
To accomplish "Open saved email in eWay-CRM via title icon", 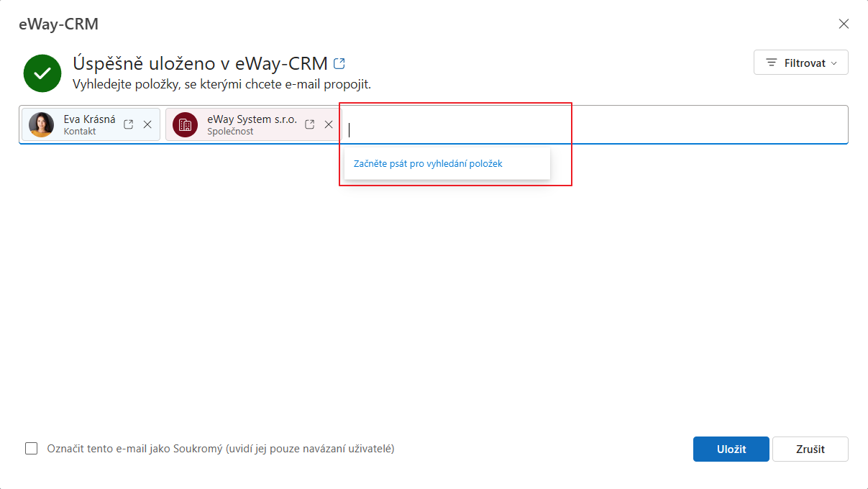I will 339,63.
